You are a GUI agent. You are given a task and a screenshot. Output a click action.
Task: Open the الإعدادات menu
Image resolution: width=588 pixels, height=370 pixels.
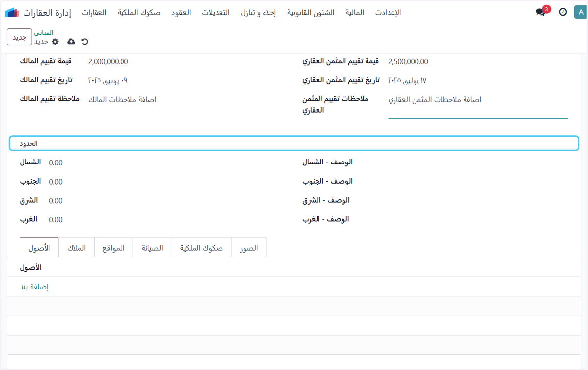tap(388, 13)
